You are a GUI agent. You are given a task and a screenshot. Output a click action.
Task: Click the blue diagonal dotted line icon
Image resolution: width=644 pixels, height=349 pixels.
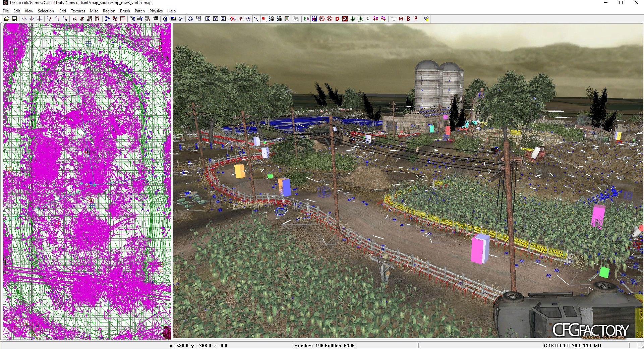[x=256, y=19]
